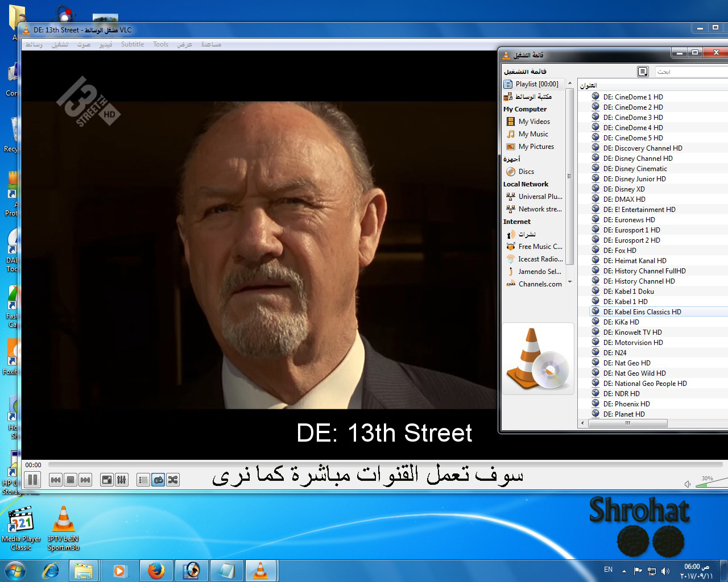Open My Videos in sidebar
This screenshot has height=582, width=728.
click(x=533, y=121)
